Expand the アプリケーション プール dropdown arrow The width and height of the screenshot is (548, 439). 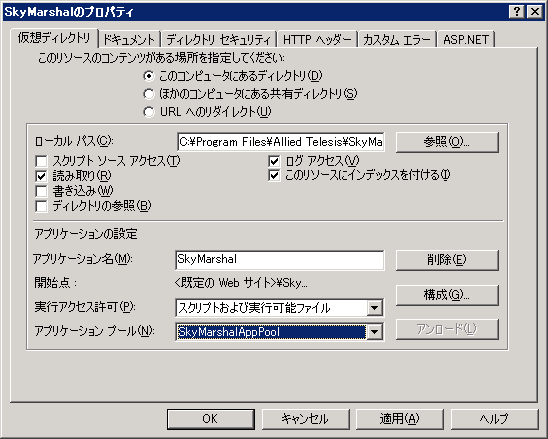[375, 332]
